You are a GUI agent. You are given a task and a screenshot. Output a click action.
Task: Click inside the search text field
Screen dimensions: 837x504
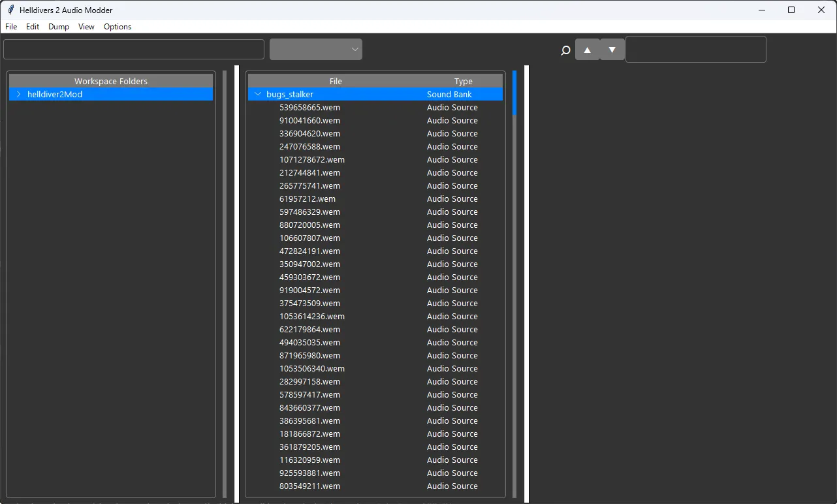695,49
